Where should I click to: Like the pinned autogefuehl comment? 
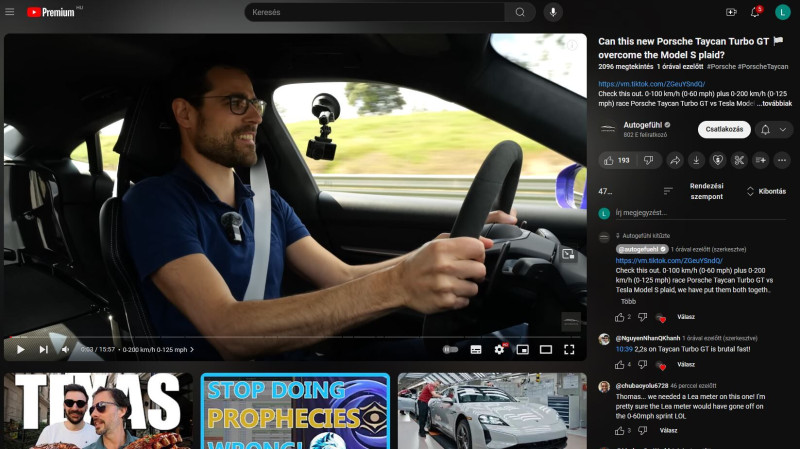pos(619,317)
